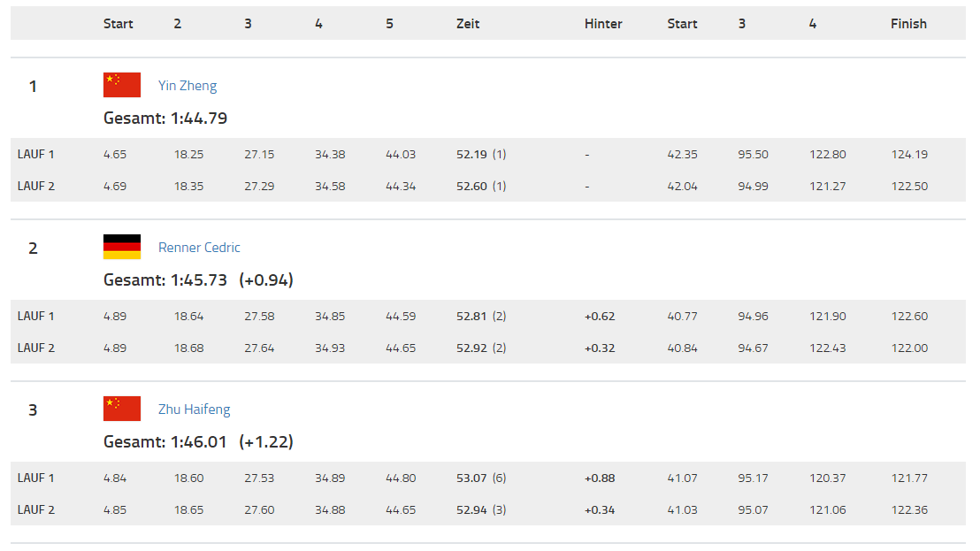Click Gesamt 1:44.79 total for Yin Zheng
Screen dimensions: 980x551
tap(165, 119)
